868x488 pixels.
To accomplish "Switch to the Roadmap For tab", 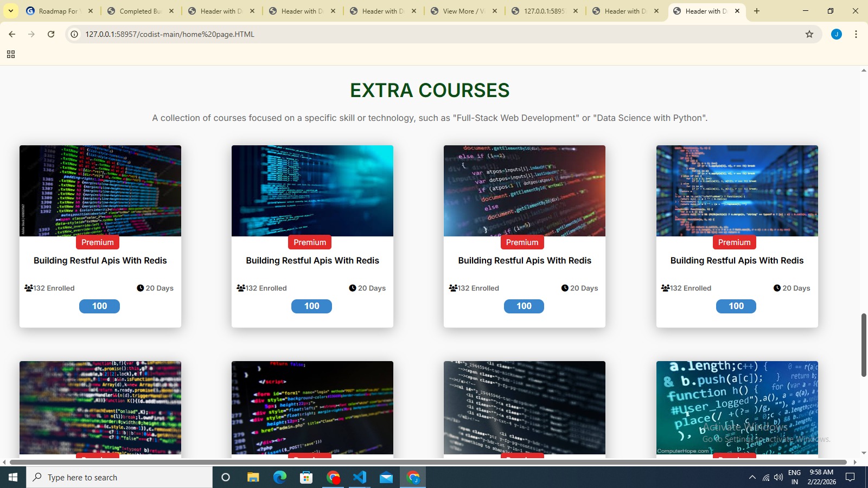I will pos(58,11).
